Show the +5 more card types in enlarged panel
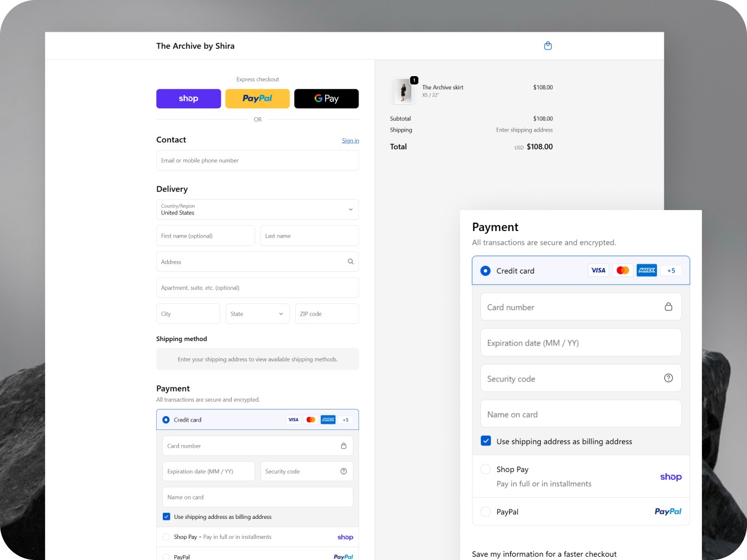 [x=671, y=271]
